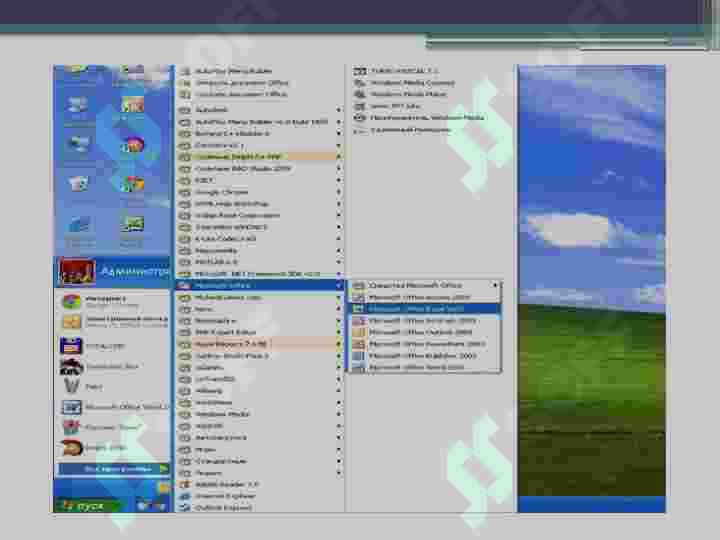The height and width of the screenshot is (540, 720).
Task: Open pinned Microsoft Office Word item
Action: click(113, 407)
